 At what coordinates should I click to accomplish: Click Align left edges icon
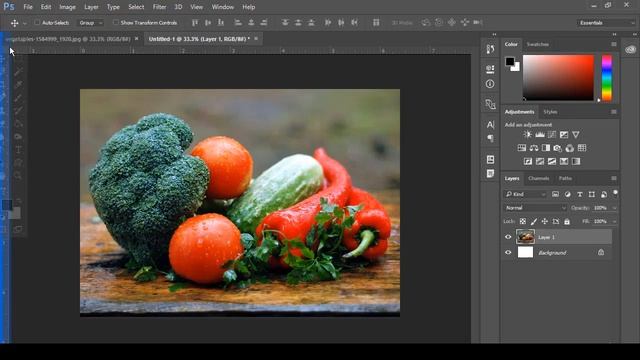[238, 23]
